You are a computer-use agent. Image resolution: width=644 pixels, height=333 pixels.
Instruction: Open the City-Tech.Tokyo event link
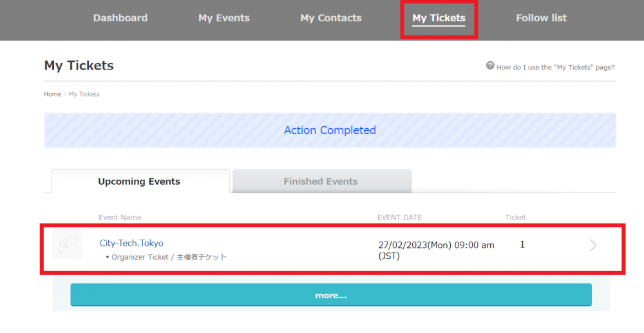click(131, 243)
